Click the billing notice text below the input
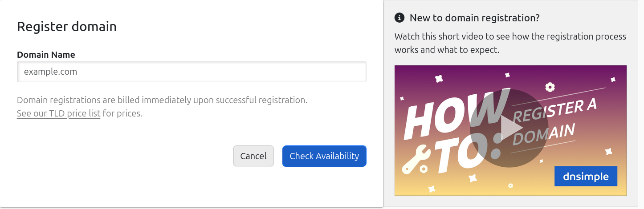The width and height of the screenshot is (644, 209). (x=162, y=100)
